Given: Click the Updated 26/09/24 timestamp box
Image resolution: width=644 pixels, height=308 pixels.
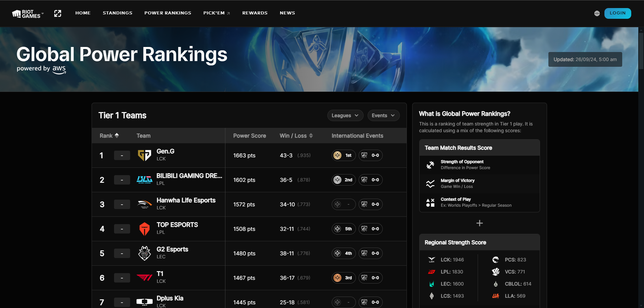Looking at the screenshot, I should click(585, 59).
